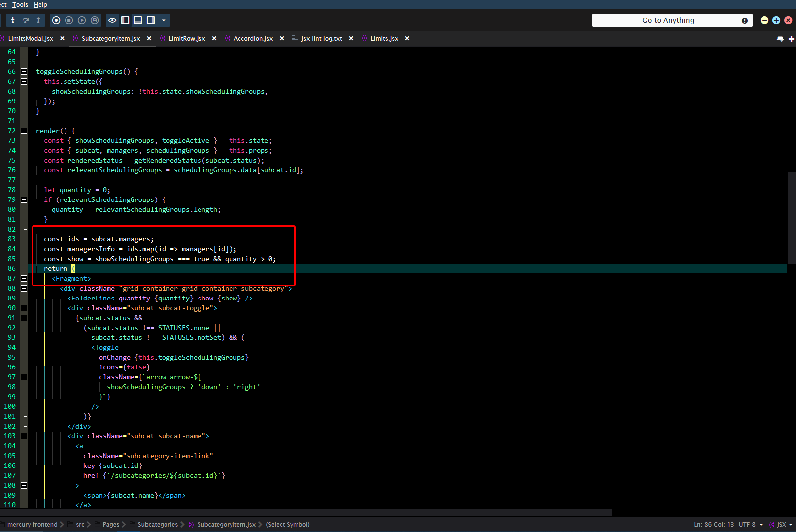796x532 pixels.
Task: Click Select Symbol in the breadcrumb
Action: pos(288,525)
